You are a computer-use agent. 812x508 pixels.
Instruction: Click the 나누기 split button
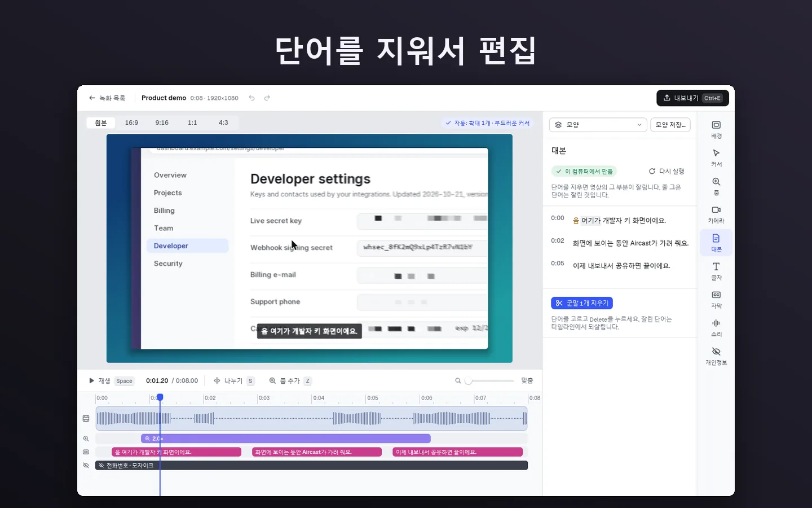(x=233, y=381)
